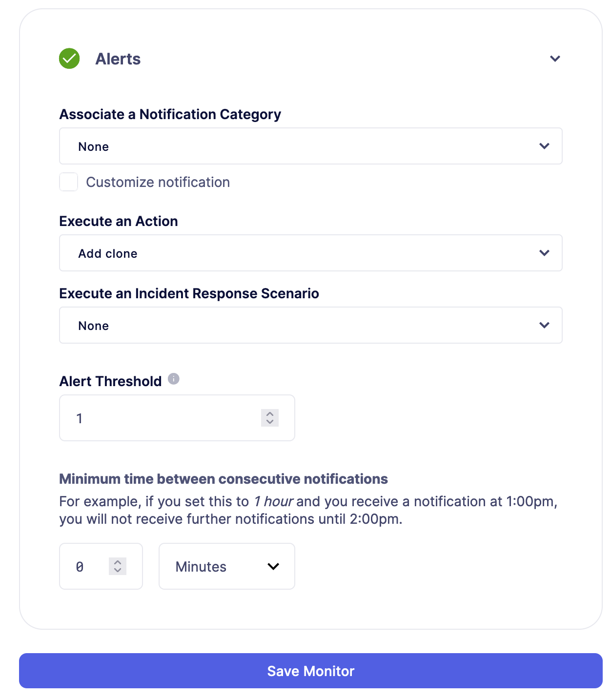
Task: Increment the Alert Threshold stepper
Action: click(x=269, y=414)
